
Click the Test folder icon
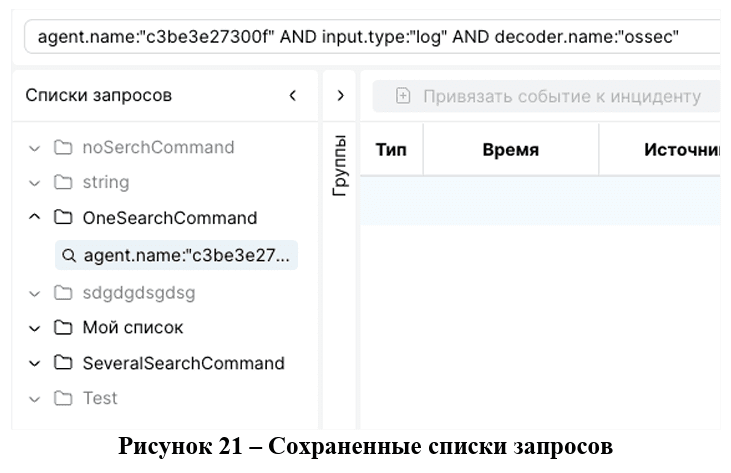[x=63, y=398]
